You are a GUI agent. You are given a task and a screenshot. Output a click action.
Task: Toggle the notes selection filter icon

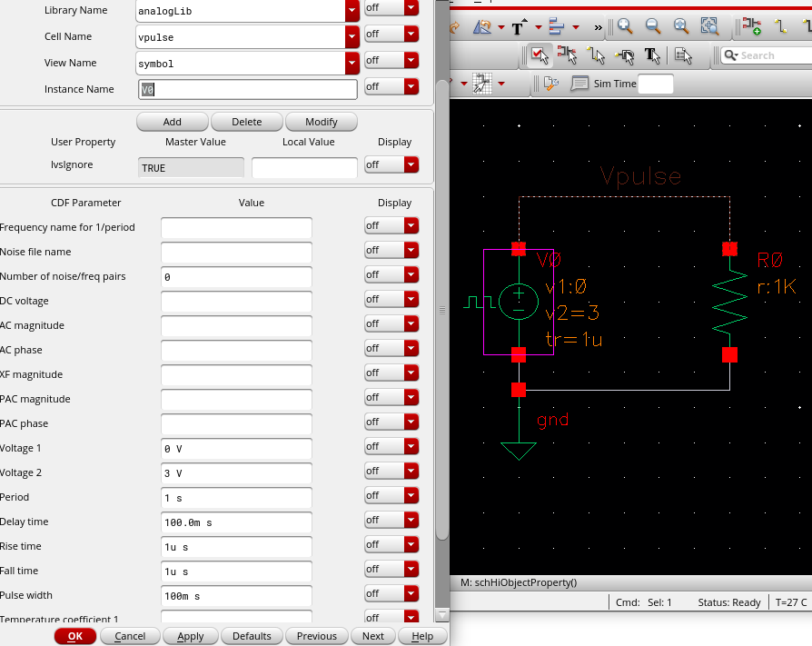(x=684, y=55)
